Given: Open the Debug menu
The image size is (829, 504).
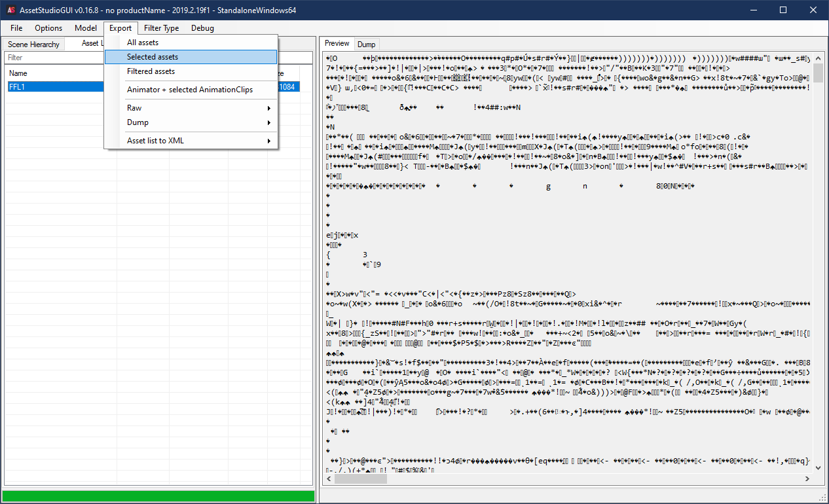Looking at the screenshot, I should pos(202,28).
